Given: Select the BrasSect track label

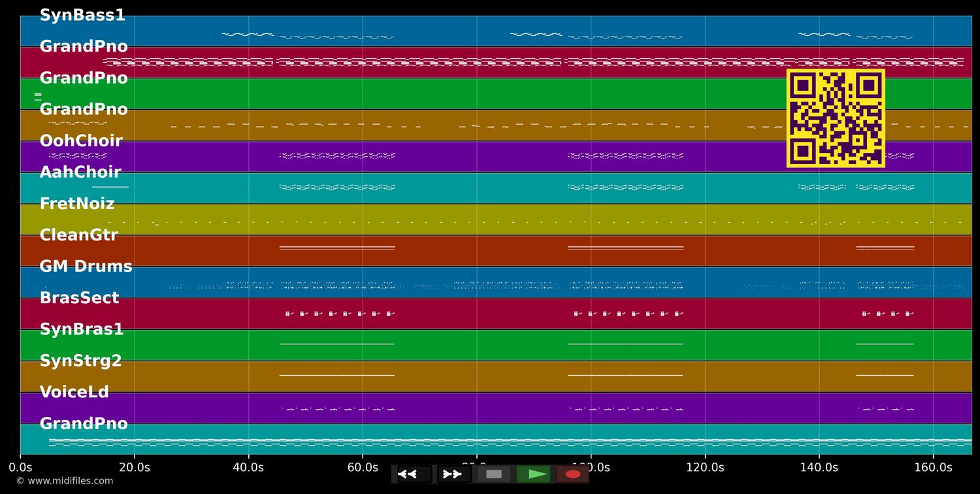Looking at the screenshot, I should coord(80,297).
